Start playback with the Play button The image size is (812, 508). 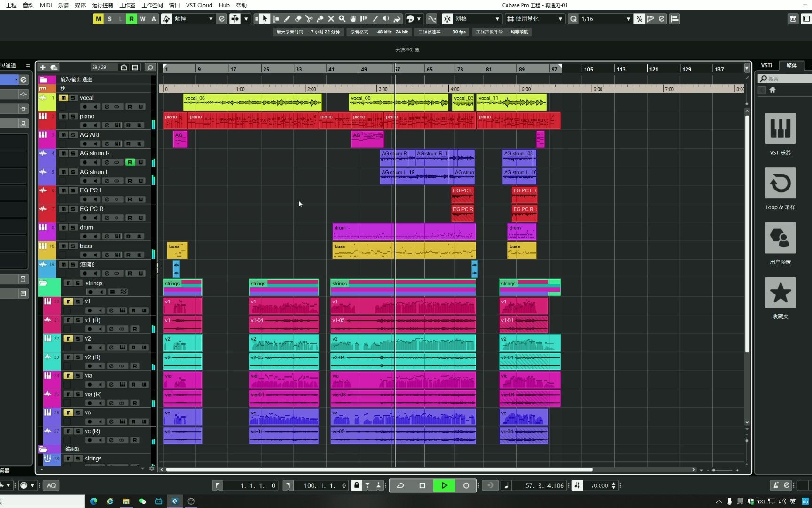coord(444,485)
